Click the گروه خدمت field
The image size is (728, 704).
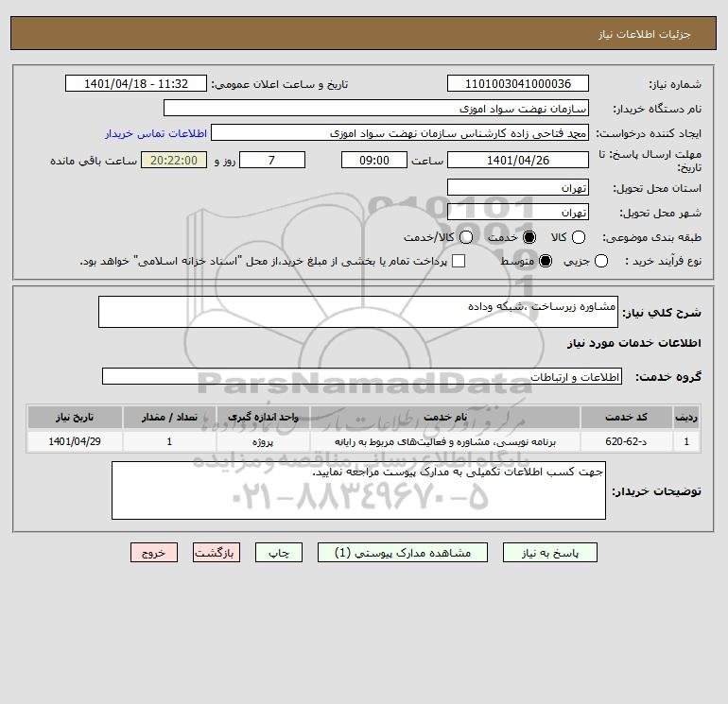[x=362, y=376]
